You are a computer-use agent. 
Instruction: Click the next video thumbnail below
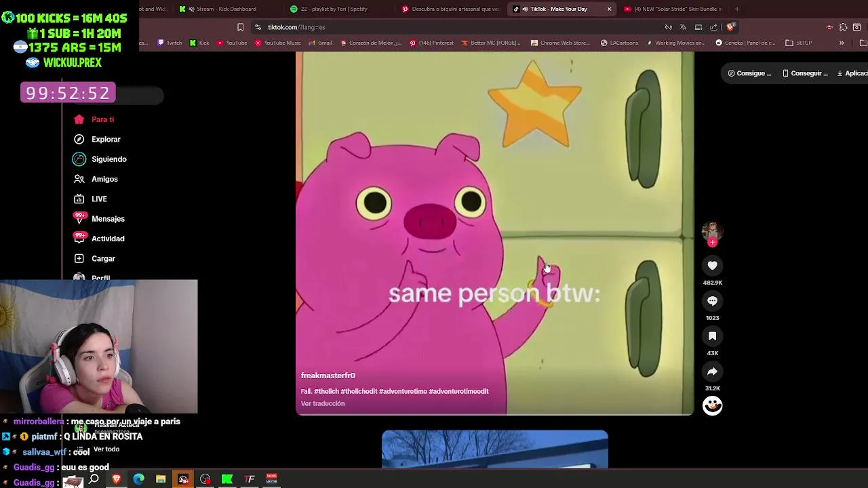495,449
